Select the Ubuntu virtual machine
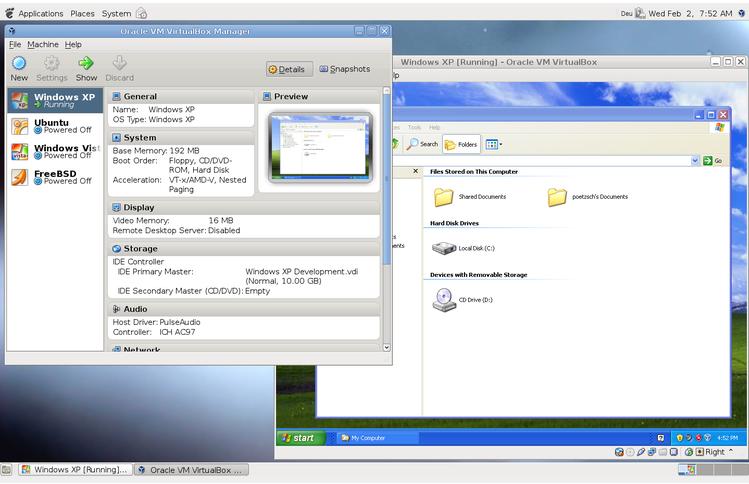This screenshot has height=484, width=749. coord(55,126)
